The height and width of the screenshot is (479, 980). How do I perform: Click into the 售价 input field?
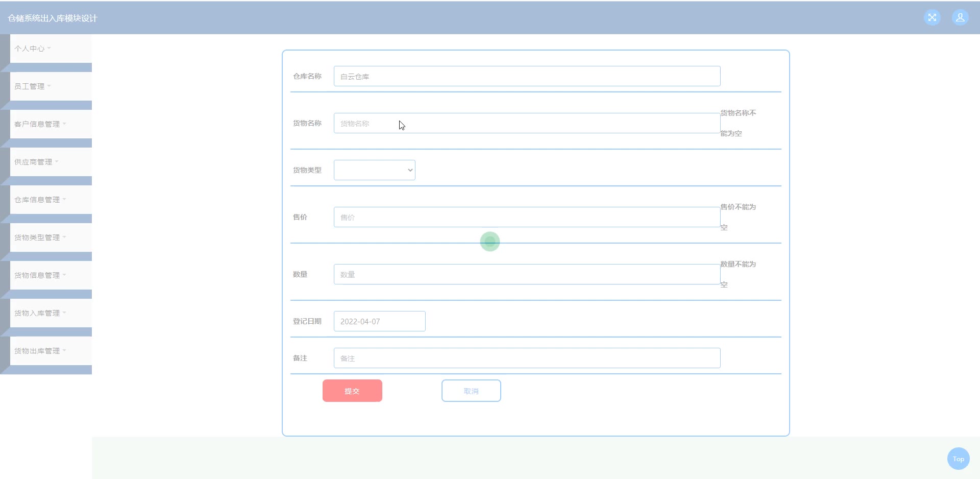527,217
